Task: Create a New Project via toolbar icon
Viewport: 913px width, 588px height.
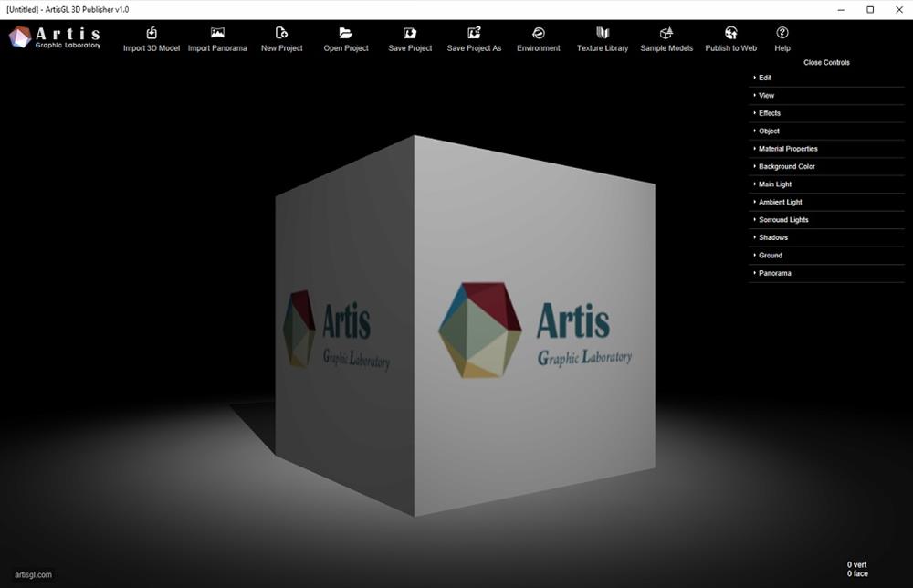Action: click(x=282, y=33)
